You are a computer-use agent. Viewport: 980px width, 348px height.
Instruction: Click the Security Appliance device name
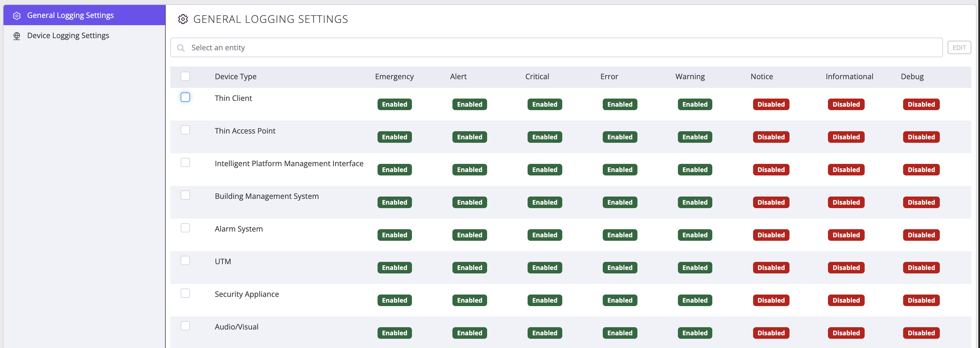pyautogui.click(x=247, y=294)
